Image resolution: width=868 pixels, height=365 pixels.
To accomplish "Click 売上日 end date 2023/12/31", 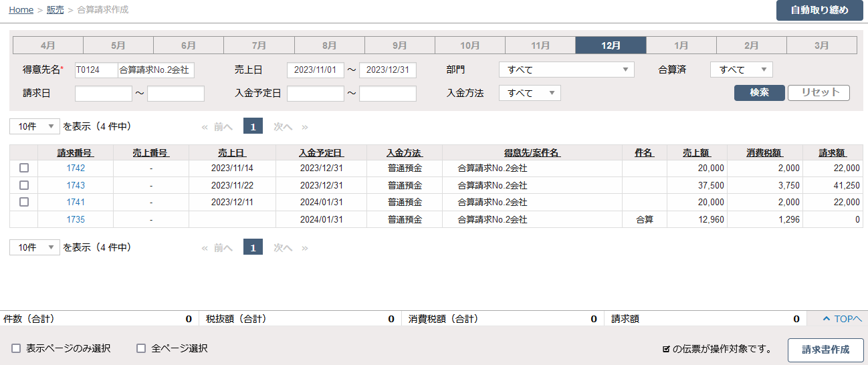I will pos(388,70).
